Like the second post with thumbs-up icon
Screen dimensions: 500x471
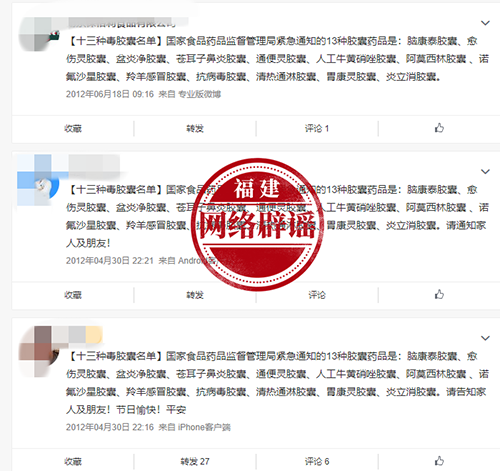tap(439, 294)
